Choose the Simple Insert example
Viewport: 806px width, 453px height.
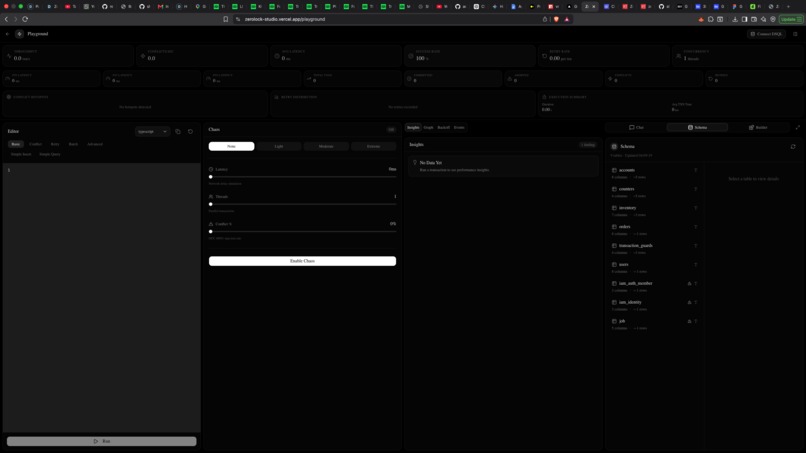pyautogui.click(x=21, y=154)
